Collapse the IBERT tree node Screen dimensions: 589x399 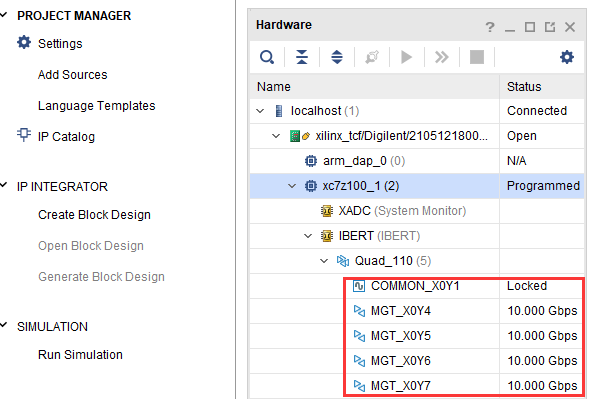(x=308, y=236)
